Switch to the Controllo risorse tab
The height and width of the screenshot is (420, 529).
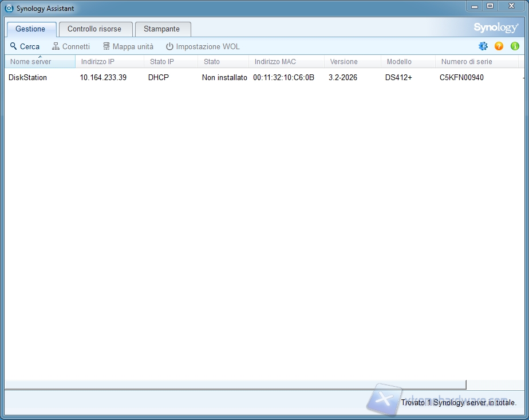pos(94,29)
